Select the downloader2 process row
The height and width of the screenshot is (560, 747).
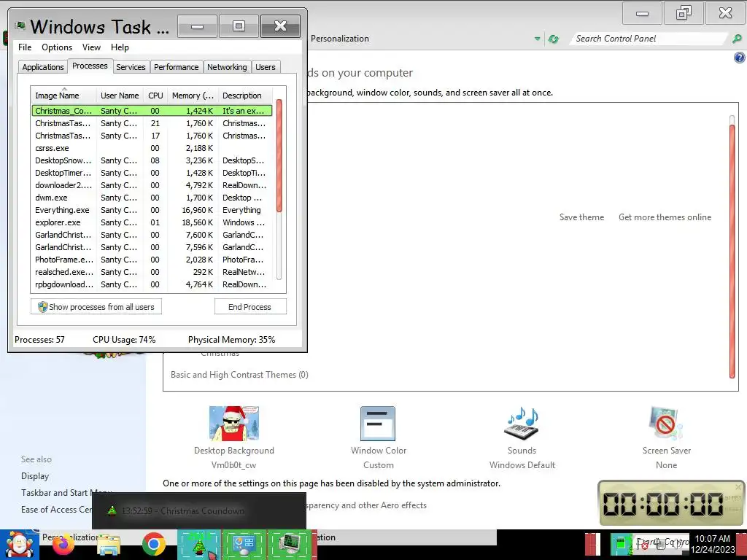[x=152, y=185]
